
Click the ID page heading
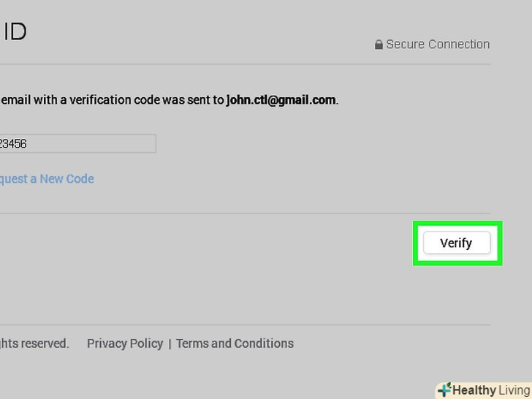[15, 33]
